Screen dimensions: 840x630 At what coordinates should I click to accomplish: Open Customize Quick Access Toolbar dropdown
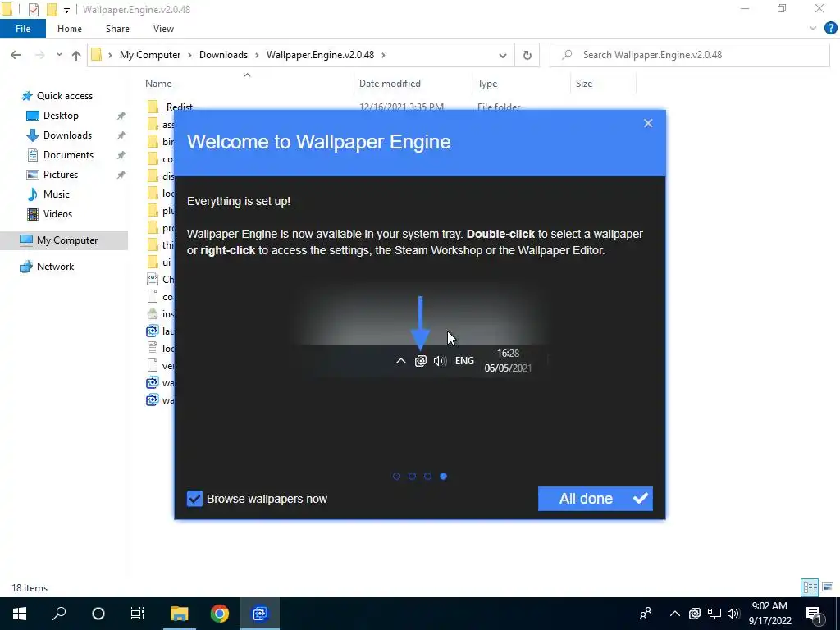point(66,10)
